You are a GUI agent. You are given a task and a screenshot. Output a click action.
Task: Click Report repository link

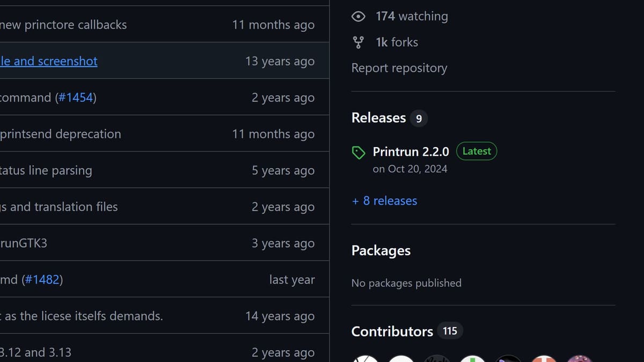click(x=399, y=68)
